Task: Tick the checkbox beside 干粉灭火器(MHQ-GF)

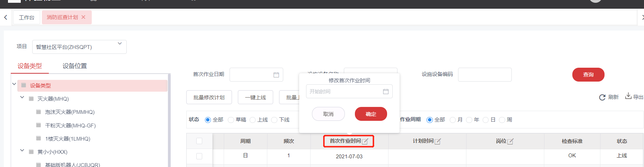Action: (38, 125)
